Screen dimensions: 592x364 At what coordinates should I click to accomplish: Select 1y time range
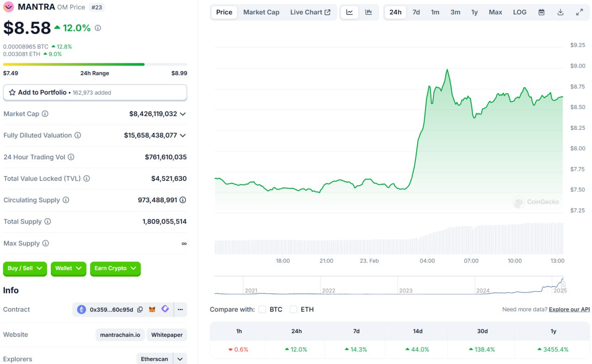(475, 12)
